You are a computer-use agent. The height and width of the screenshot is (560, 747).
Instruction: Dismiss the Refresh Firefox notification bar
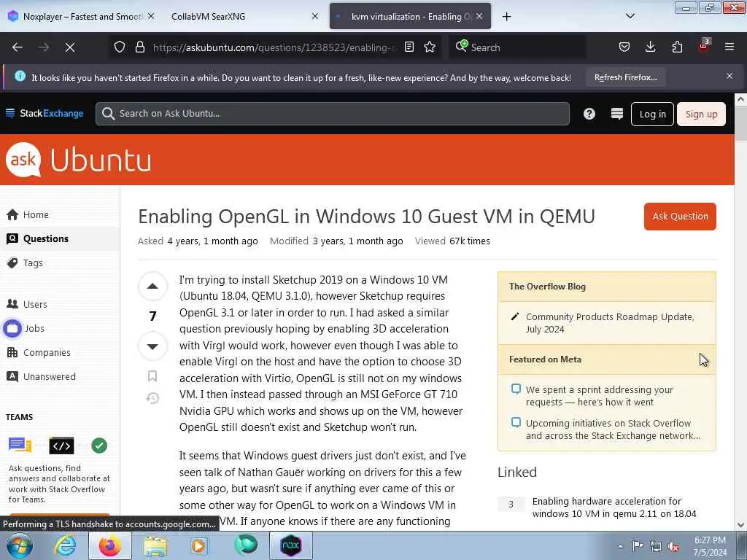click(729, 76)
